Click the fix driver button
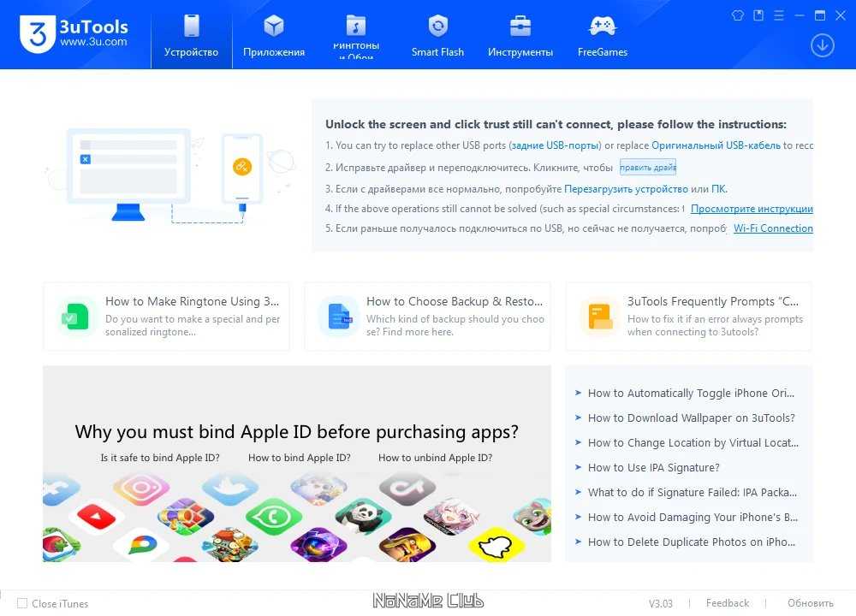This screenshot has width=856, height=616. click(x=648, y=167)
